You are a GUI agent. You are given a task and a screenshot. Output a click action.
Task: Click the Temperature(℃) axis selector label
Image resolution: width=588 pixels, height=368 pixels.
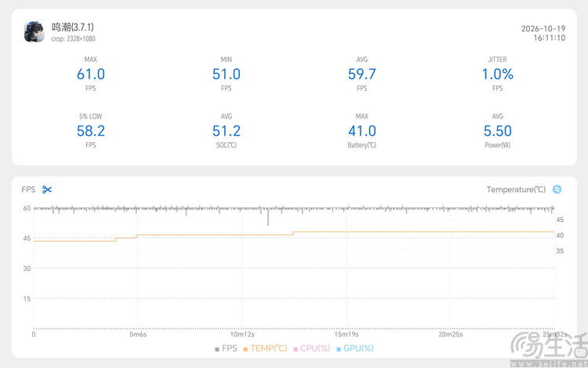pos(516,189)
